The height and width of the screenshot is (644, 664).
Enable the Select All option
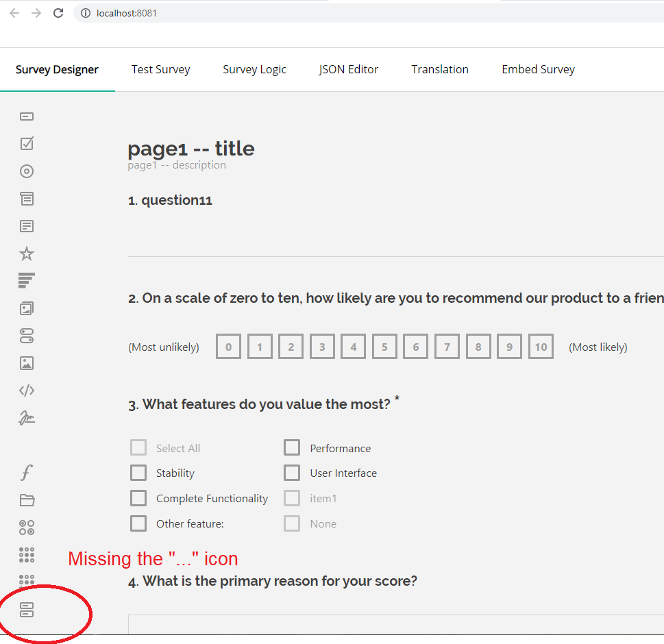tap(138, 447)
